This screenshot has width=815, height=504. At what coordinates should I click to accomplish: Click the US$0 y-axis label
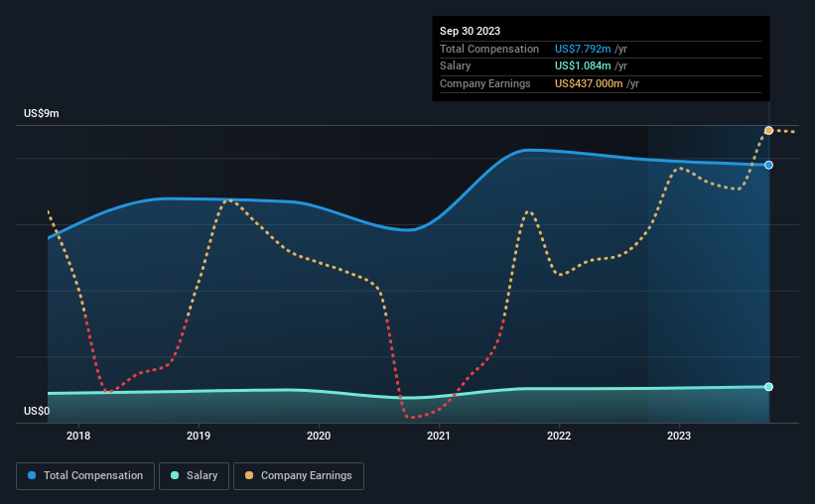(37, 411)
